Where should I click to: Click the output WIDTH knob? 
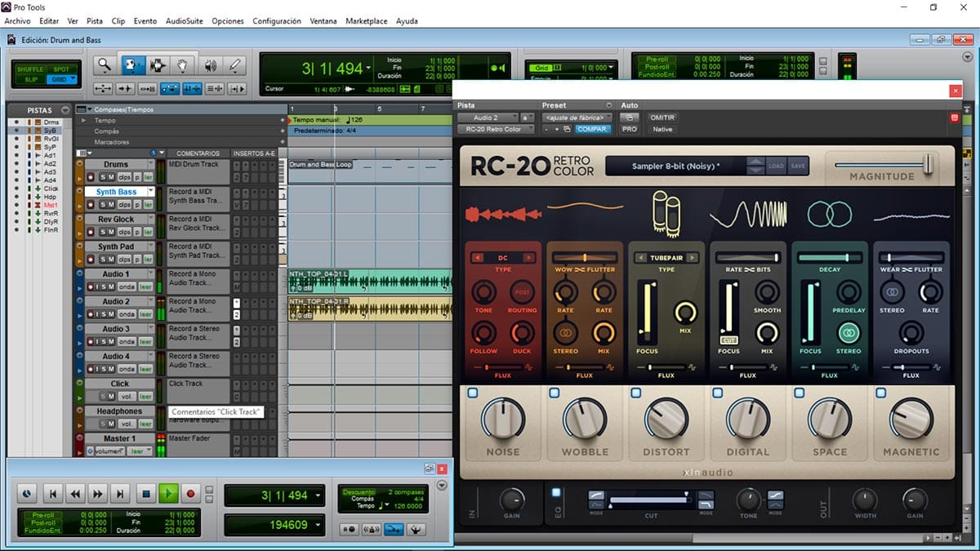[865, 499]
